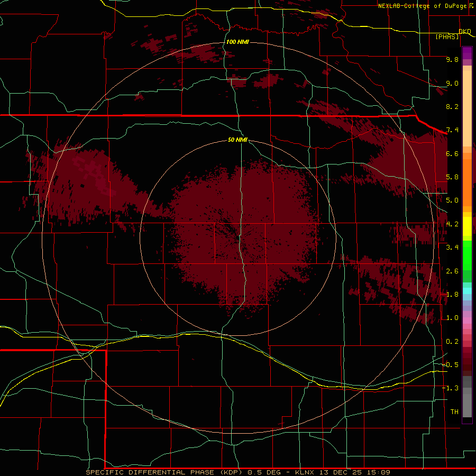Click the 15:09 timestamp
Viewport: 476px width, 476px height.
click(x=379, y=472)
